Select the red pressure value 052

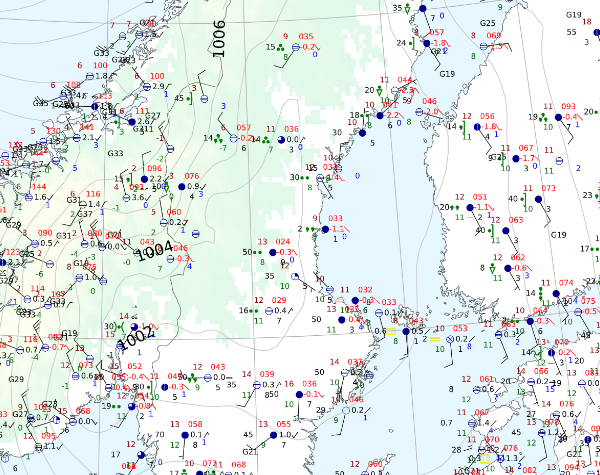pyautogui.click(x=135, y=366)
